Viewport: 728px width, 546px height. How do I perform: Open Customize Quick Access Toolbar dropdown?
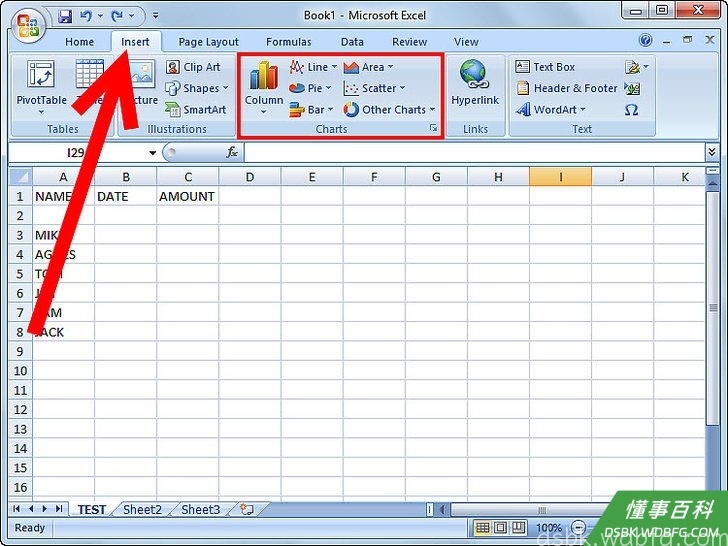point(156,16)
